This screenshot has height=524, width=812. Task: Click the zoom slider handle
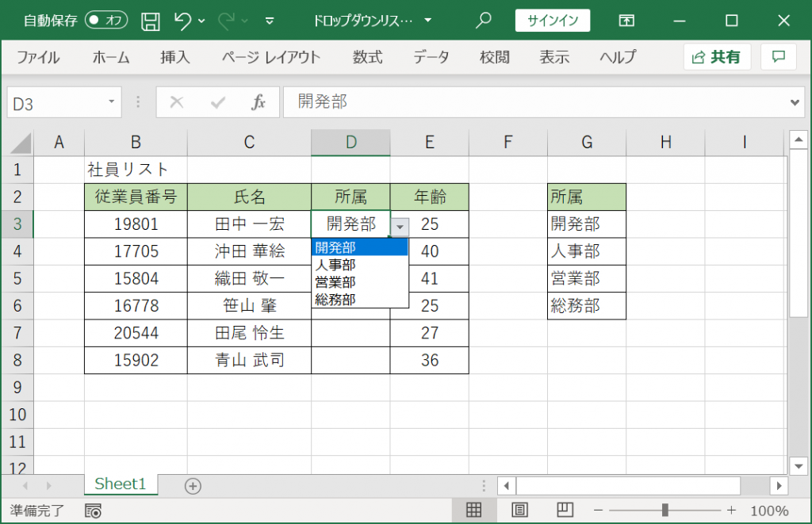(x=665, y=511)
